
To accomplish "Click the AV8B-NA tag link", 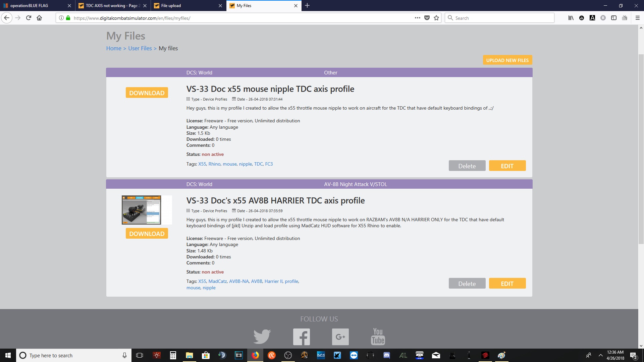I will [239, 281].
